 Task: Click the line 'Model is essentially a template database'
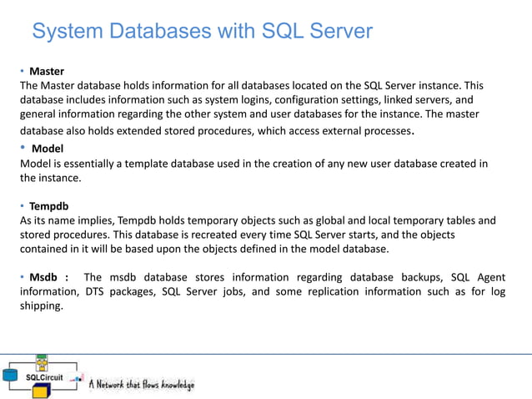click(x=253, y=164)
